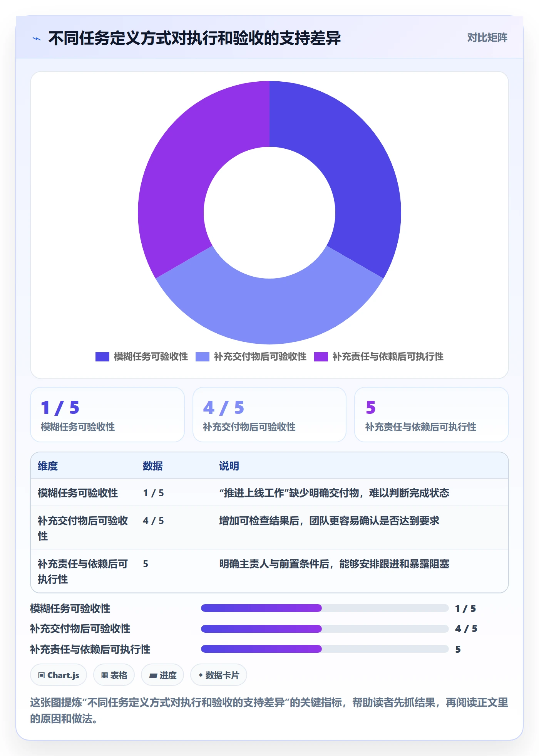Click the light blue legend color swatch

(x=203, y=357)
